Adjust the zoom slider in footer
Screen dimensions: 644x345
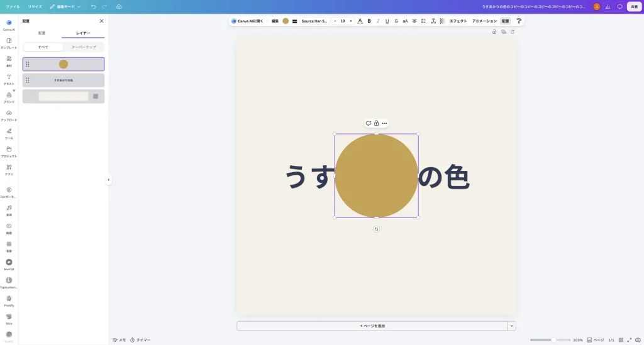point(550,340)
